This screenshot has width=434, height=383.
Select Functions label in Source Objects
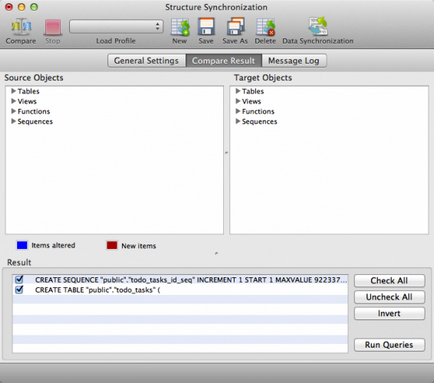(34, 111)
